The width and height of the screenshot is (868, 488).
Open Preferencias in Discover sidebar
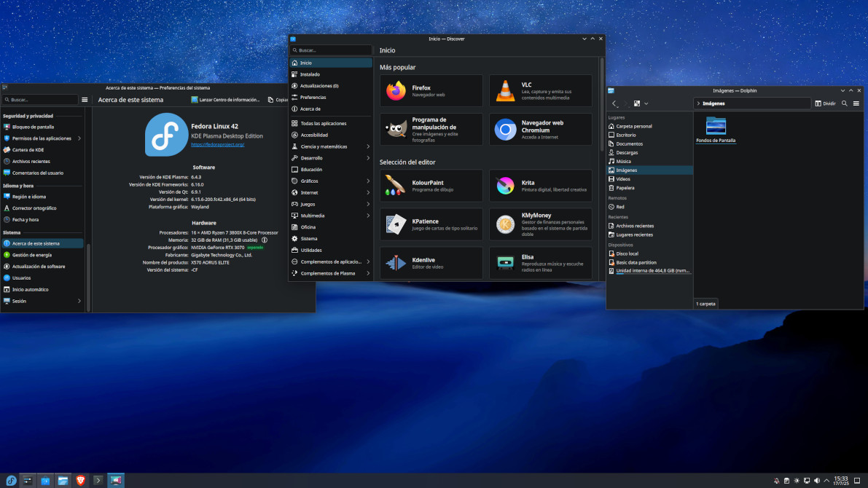pos(331,98)
